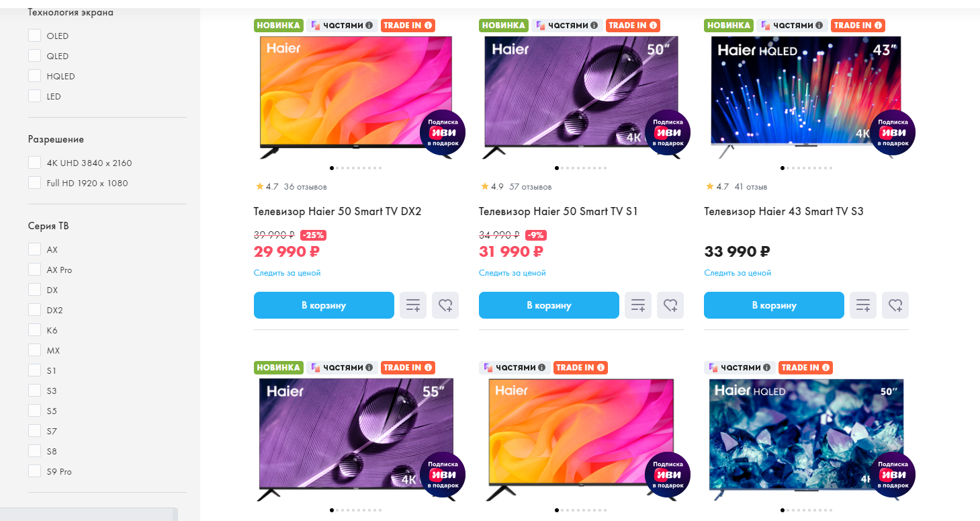
Task: Open Trade In info icon on Haier DX2 card
Action: (x=428, y=26)
